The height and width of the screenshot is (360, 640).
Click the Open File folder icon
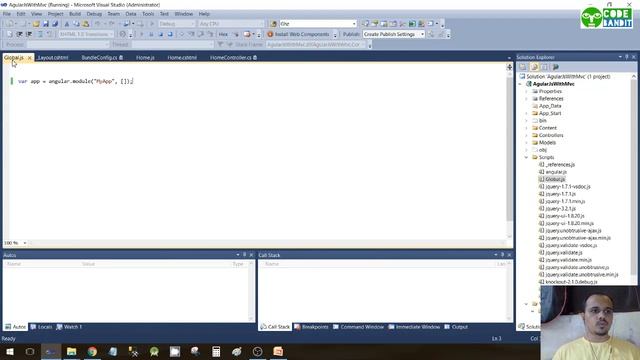pos(36,24)
